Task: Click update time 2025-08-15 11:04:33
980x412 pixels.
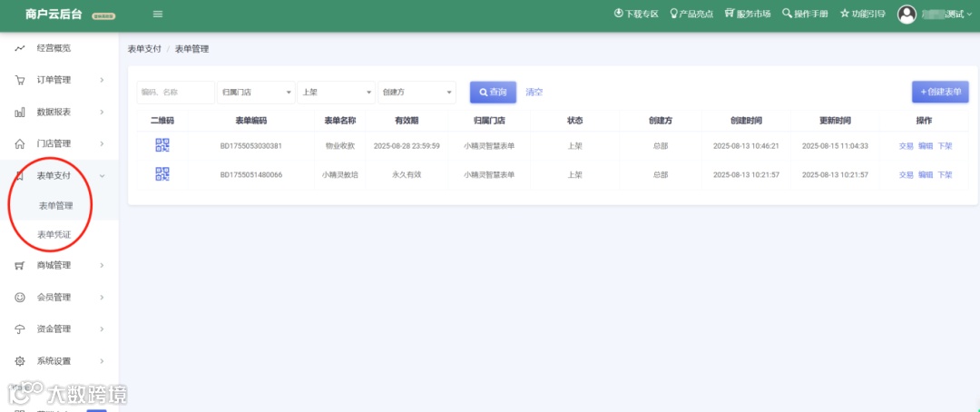Action: click(835, 146)
